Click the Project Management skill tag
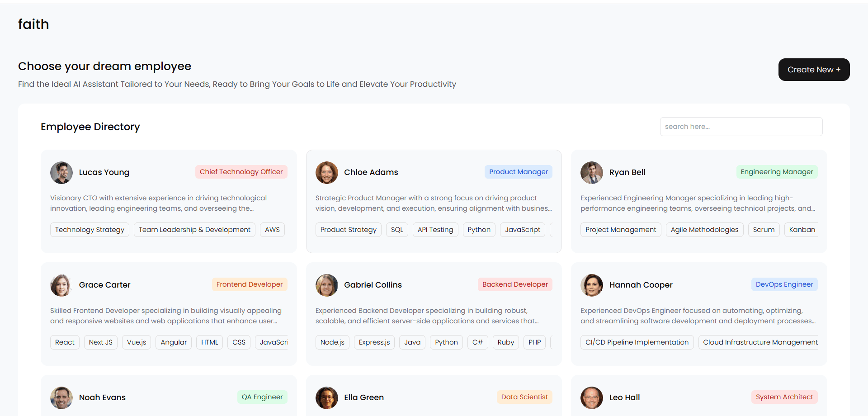The height and width of the screenshot is (416, 868). click(621, 230)
